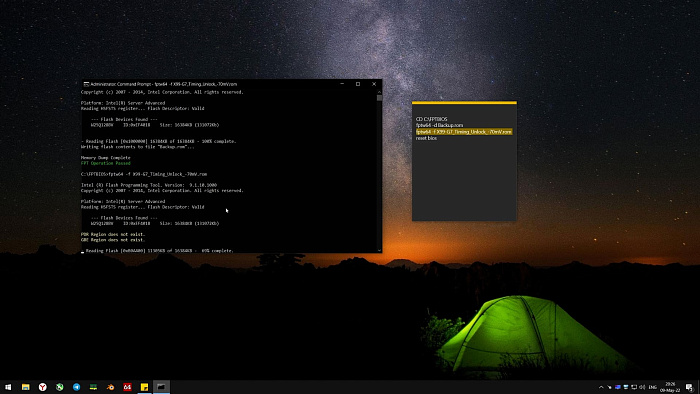This screenshot has width=700, height=394.
Task: Open the taskbar clock and date
Action: pos(670,387)
